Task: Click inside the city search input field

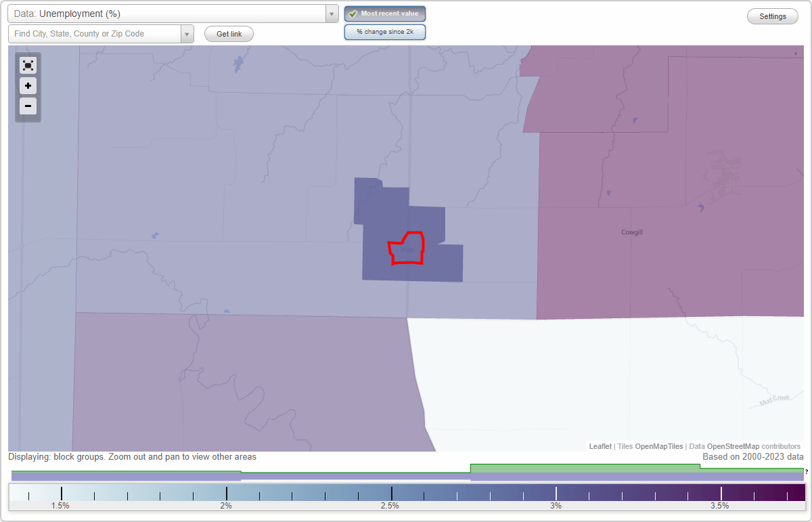Action: (95, 33)
